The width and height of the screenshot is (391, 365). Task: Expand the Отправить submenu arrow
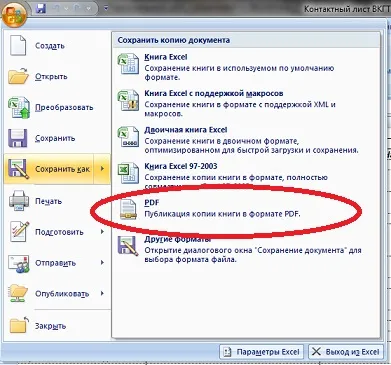(102, 263)
